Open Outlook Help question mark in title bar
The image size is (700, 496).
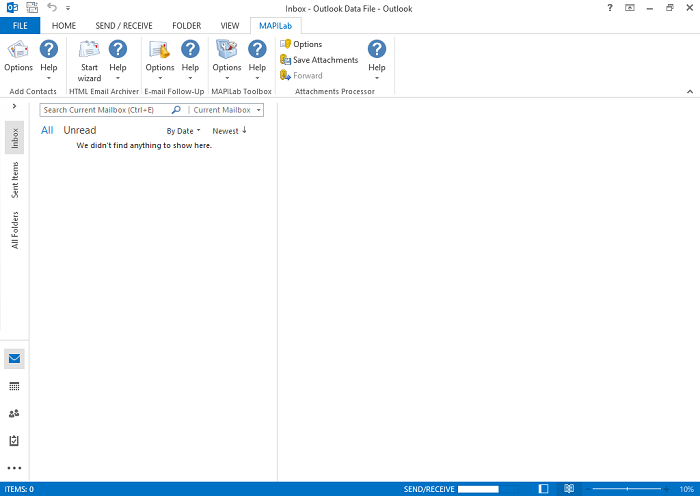click(610, 8)
